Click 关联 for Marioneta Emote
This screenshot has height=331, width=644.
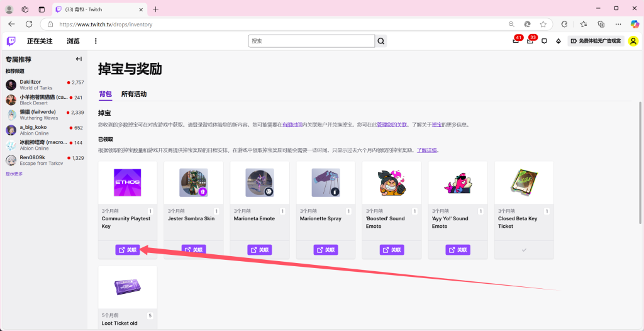click(260, 250)
